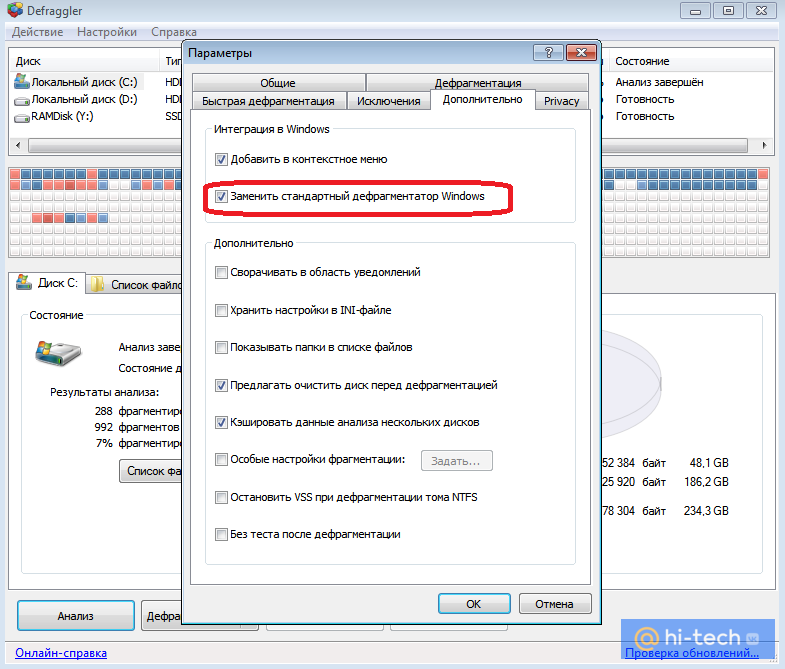Open the Дефрагментация tab
This screenshot has height=669, width=785.
[x=478, y=83]
